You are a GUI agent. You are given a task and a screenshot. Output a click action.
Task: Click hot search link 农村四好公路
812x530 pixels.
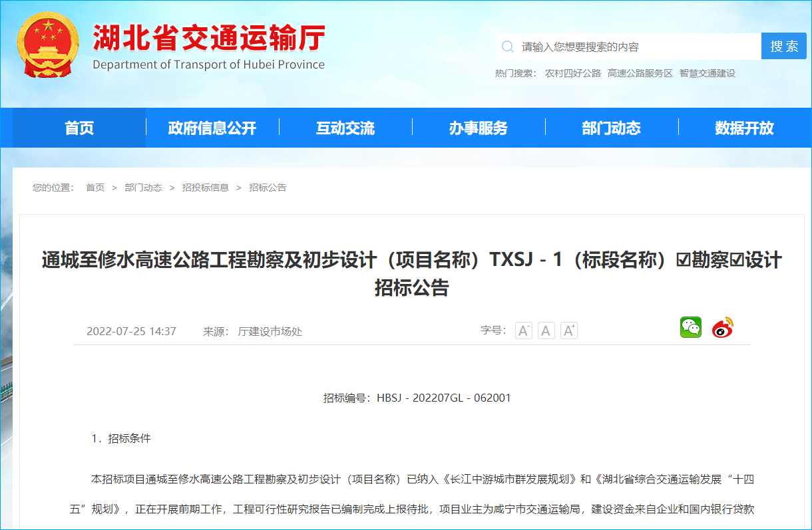tap(572, 73)
